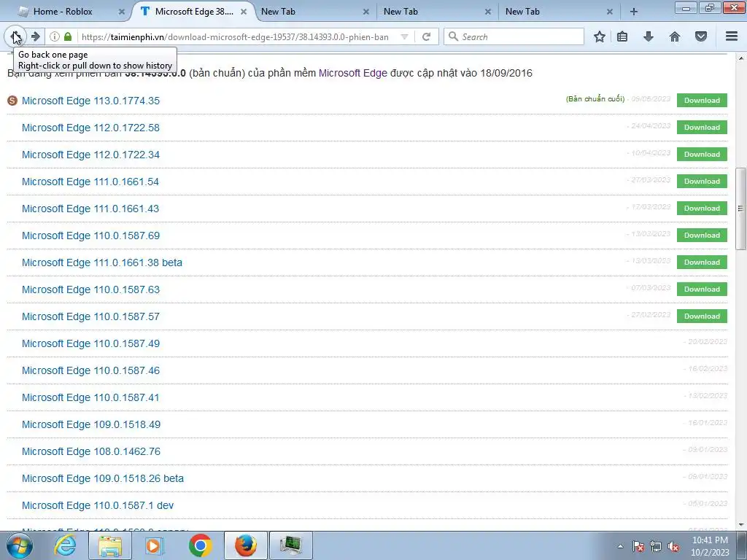
Task: Close the third New Tab
Action: pyautogui.click(x=609, y=12)
